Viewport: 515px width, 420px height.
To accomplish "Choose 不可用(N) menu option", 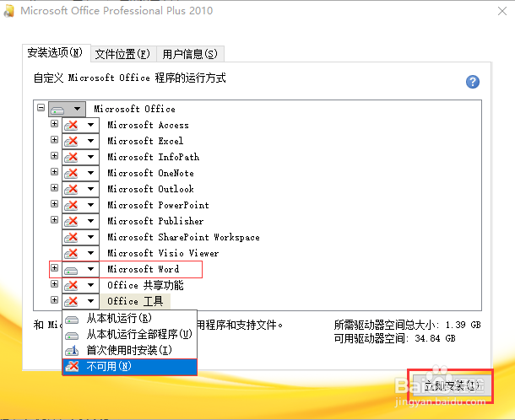I will click(130, 367).
